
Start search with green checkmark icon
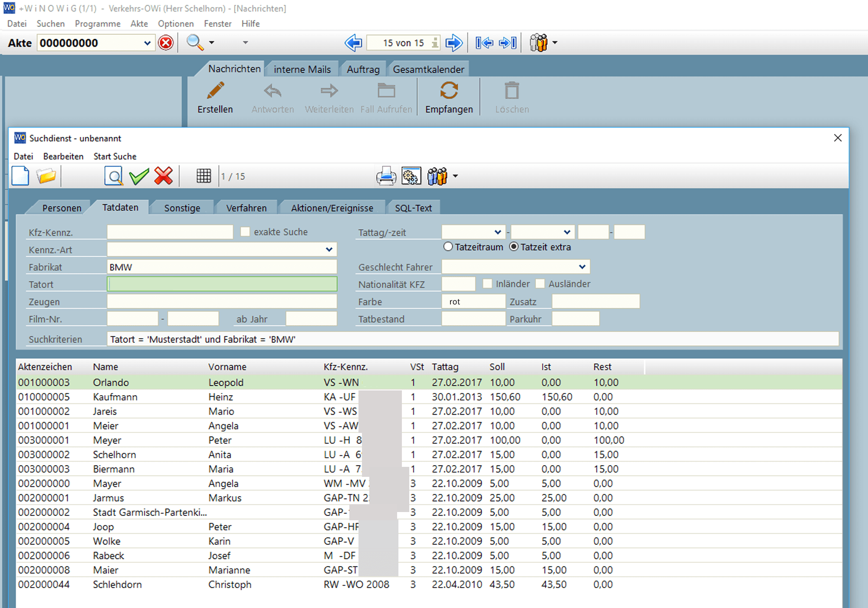click(139, 176)
